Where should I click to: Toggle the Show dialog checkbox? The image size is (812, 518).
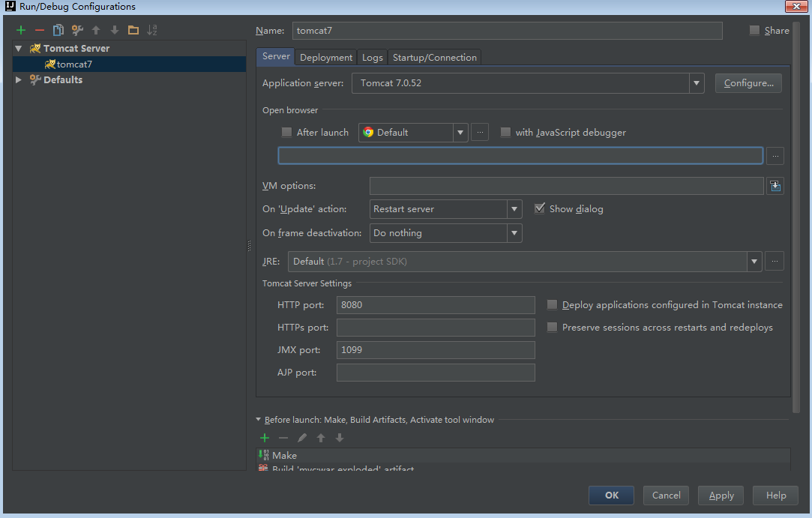coord(540,209)
